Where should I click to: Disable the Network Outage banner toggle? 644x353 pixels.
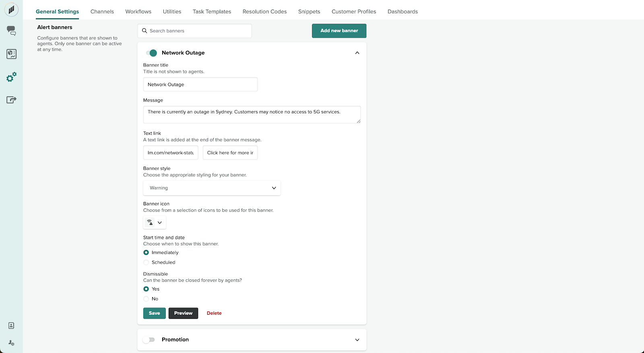tap(152, 53)
